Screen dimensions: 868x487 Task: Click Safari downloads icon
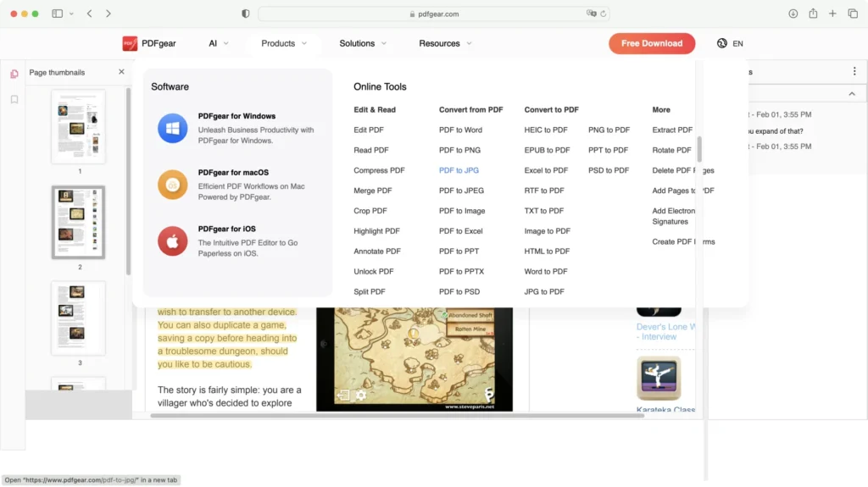[793, 14]
